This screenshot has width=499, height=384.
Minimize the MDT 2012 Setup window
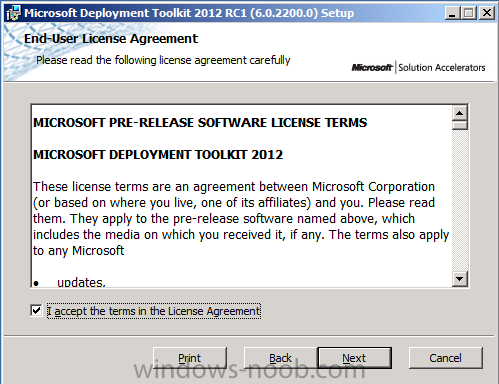click(452, 13)
